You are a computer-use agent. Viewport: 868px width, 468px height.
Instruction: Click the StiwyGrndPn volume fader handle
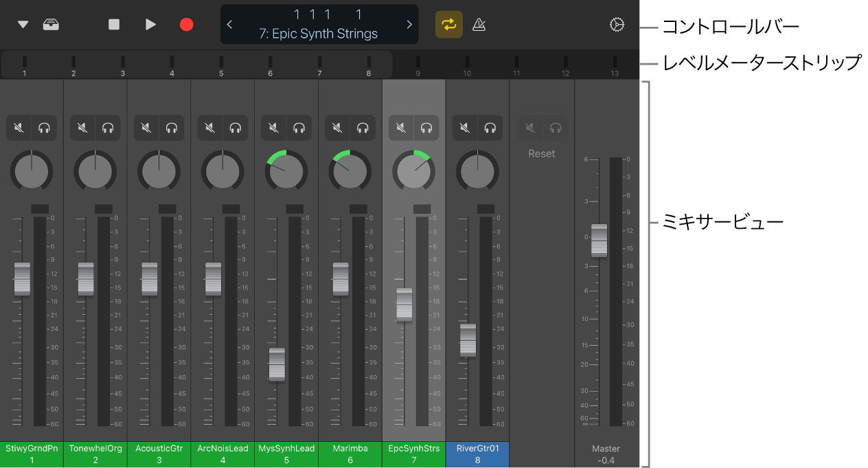tap(22, 279)
